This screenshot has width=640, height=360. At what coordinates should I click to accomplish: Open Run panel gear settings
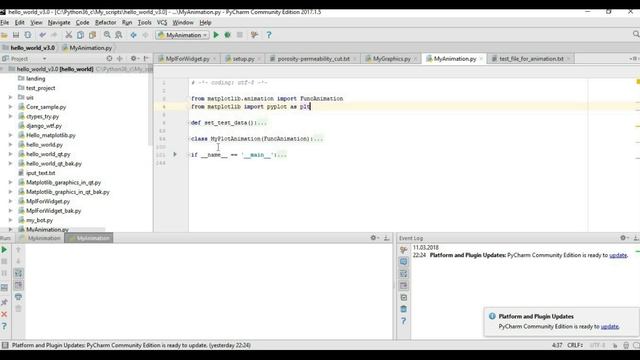373,238
